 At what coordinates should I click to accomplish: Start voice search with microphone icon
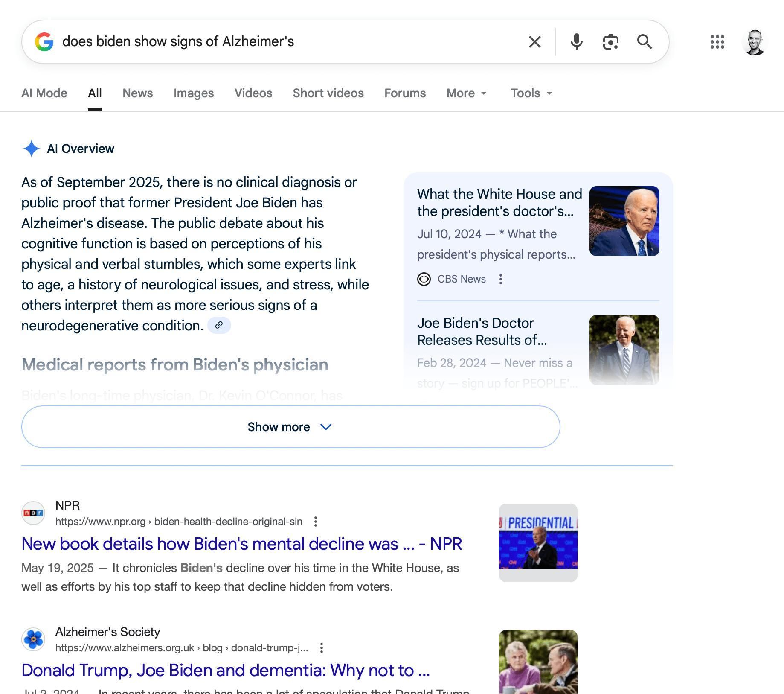point(576,42)
